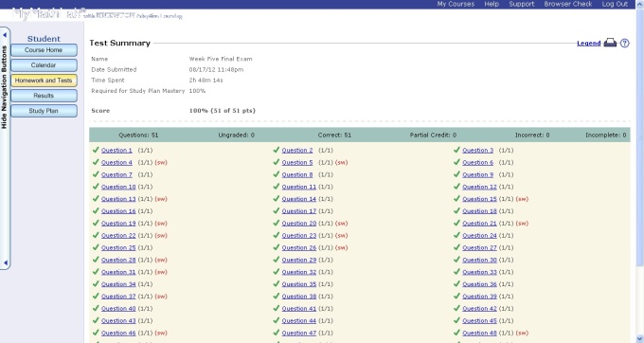
Task: Click Log Out
Action: point(615,4)
